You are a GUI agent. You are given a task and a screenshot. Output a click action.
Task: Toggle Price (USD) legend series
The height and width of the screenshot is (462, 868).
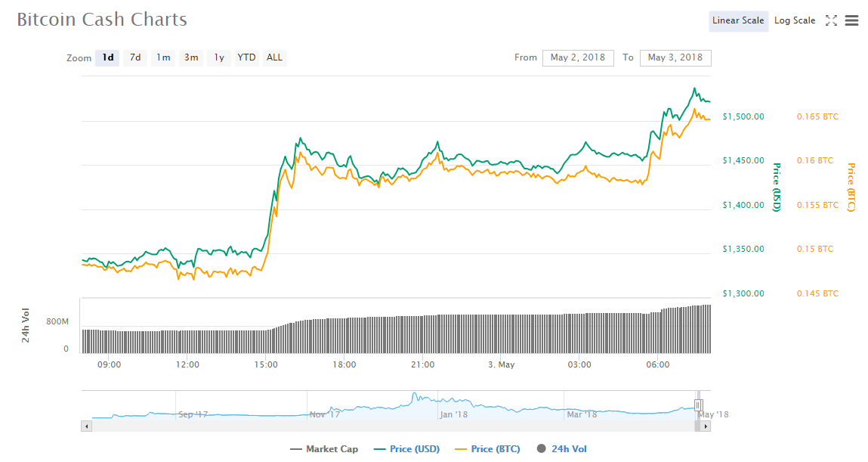(x=406, y=449)
